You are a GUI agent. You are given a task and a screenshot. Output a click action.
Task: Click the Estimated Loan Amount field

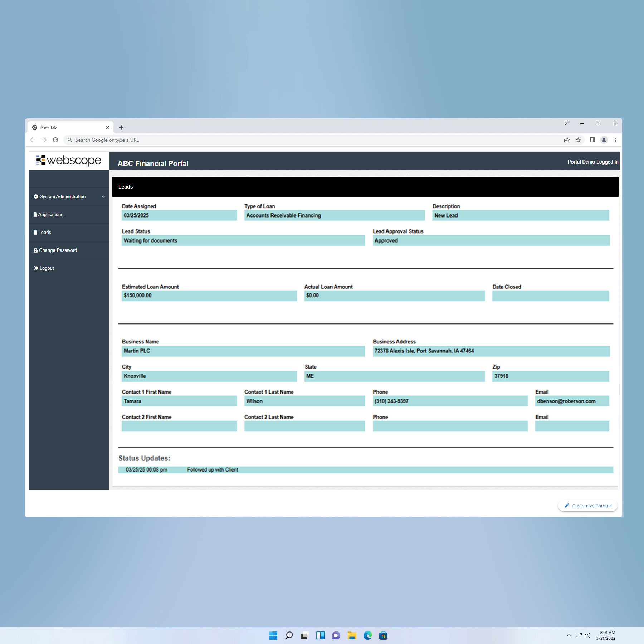pyautogui.click(x=209, y=296)
